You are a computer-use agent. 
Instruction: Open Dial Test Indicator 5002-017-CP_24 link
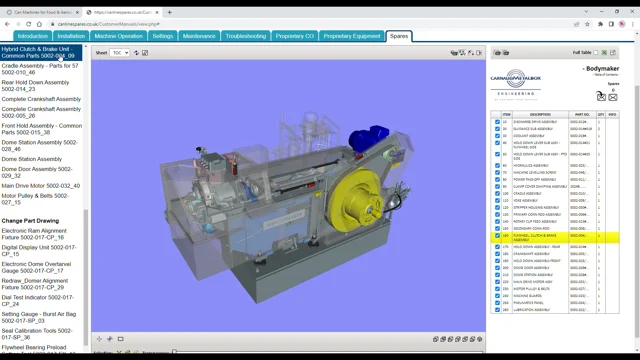coord(38,301)
